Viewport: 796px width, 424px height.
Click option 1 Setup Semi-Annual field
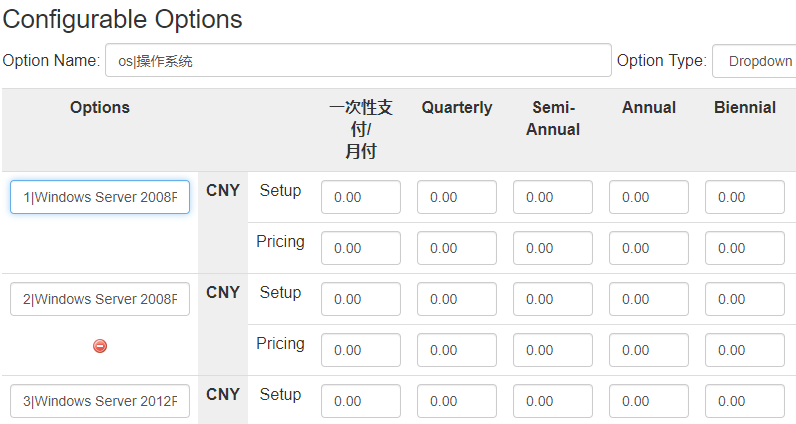pos(553,197)
